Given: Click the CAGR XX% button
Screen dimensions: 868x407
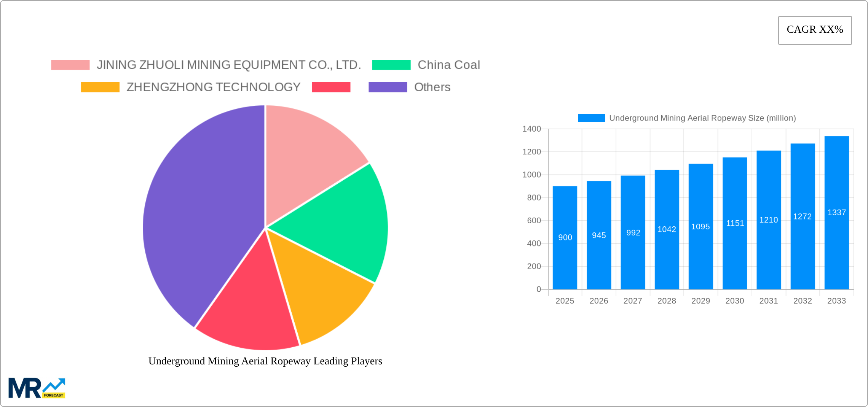Looking at the screenshot, I should (x=814, y=30).
